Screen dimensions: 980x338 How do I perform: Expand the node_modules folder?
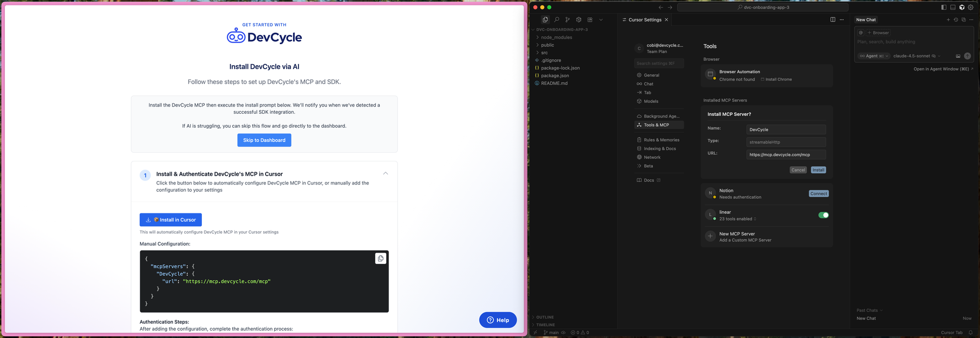tap(556, 37)
